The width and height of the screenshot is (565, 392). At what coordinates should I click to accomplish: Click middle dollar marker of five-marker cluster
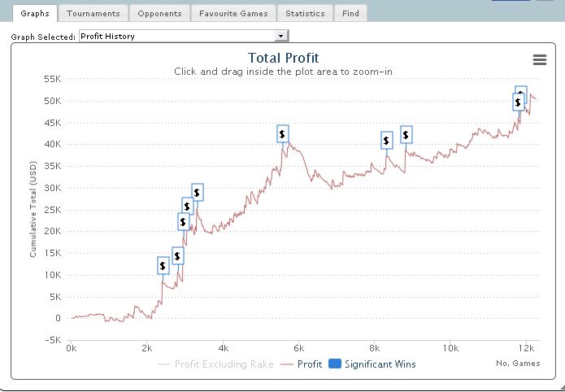pyautogui.click(x=183, y=221)
